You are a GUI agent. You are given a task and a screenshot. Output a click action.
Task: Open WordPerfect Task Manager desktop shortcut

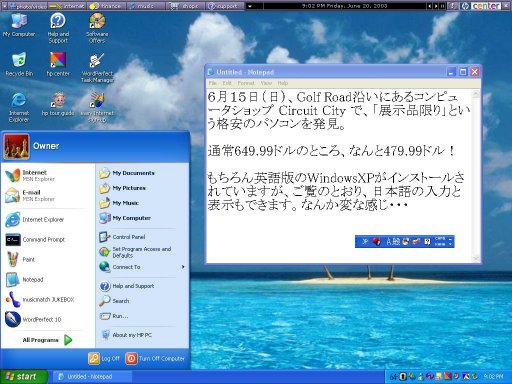pos(97,68)
